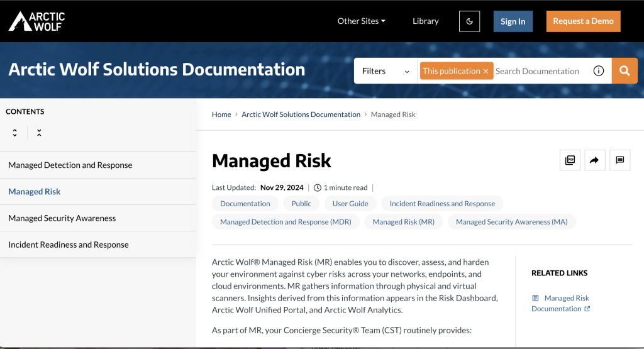Click Request a Demo button

(583, 21)
